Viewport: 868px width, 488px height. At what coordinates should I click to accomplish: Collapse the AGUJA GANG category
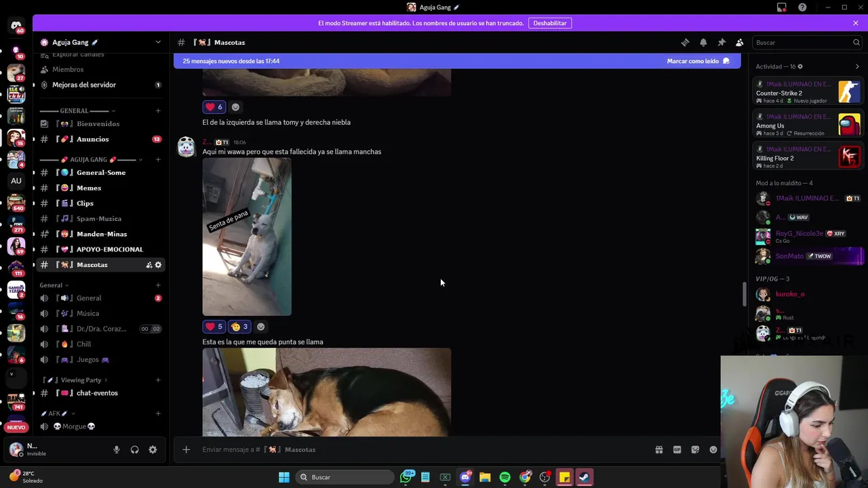click(91, 159)
